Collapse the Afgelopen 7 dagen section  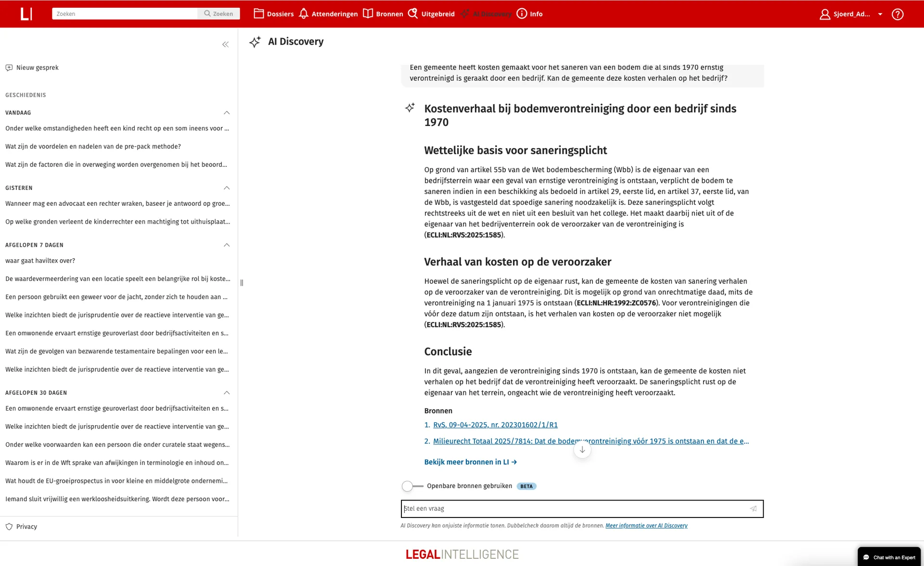pos(227,245)
